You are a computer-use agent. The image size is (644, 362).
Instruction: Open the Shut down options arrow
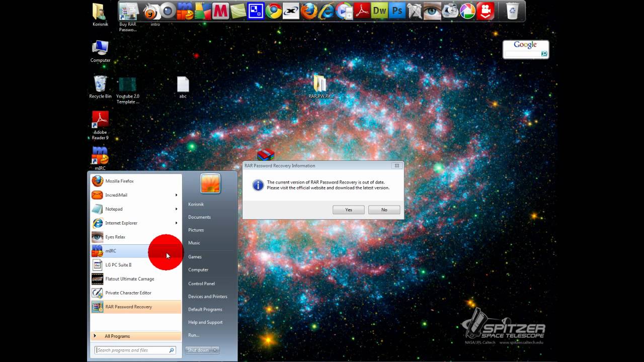215,350
